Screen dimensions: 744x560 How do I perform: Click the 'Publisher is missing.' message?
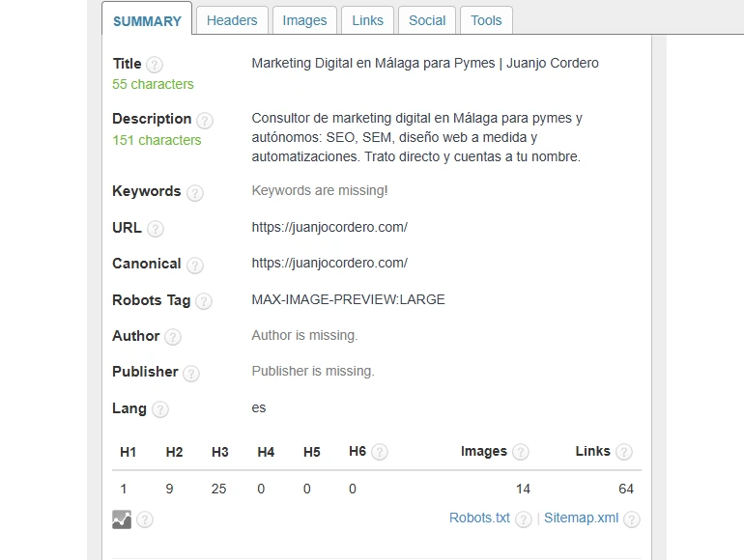coord(313,372)
